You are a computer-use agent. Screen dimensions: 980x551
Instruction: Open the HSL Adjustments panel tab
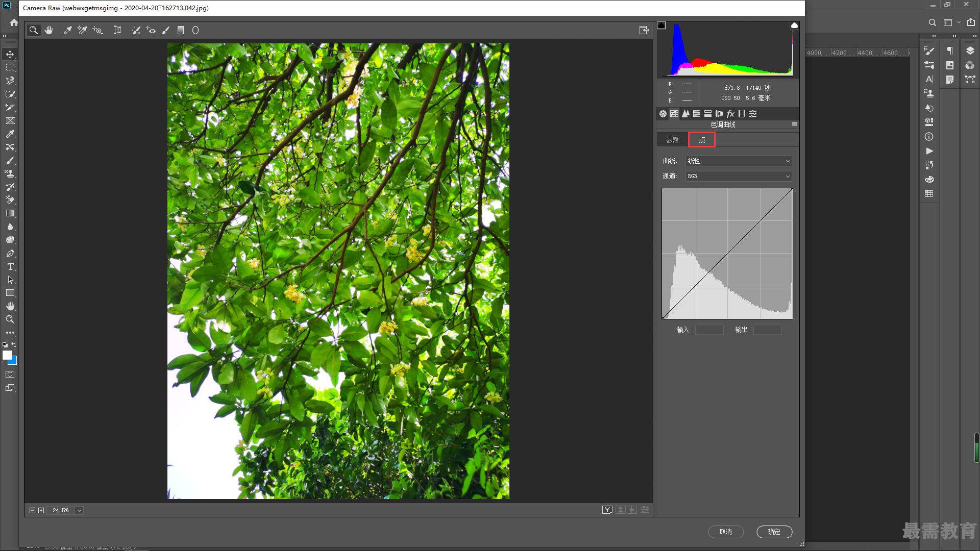pos(697,114)
